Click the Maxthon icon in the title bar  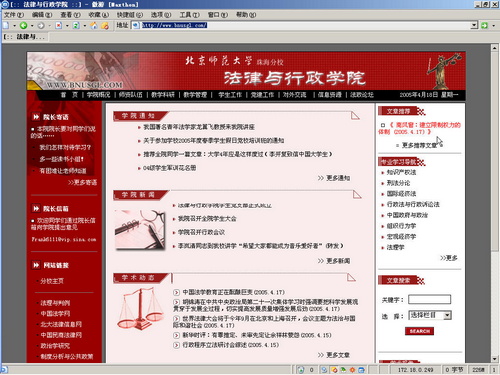coord(5,4)
